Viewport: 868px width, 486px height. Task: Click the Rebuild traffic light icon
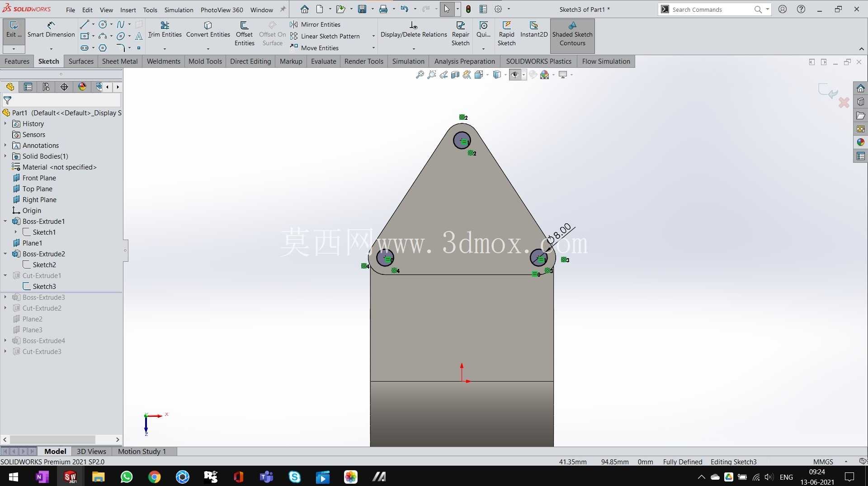coord(468,9)
